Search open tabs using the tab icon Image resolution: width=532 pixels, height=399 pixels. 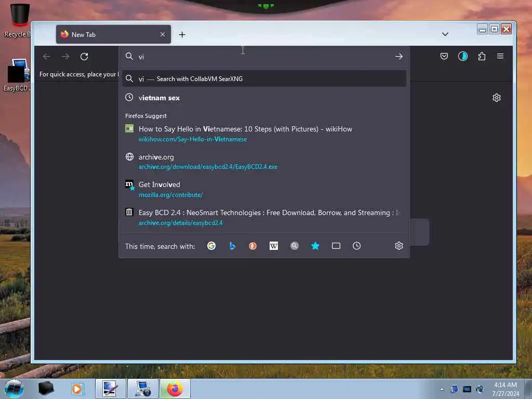pos(336,246)
